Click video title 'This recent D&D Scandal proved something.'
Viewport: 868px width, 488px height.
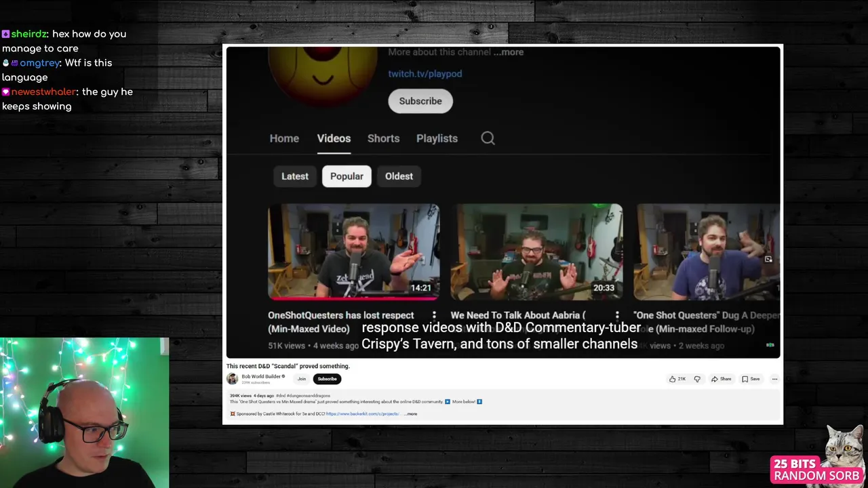coord(288,366)
